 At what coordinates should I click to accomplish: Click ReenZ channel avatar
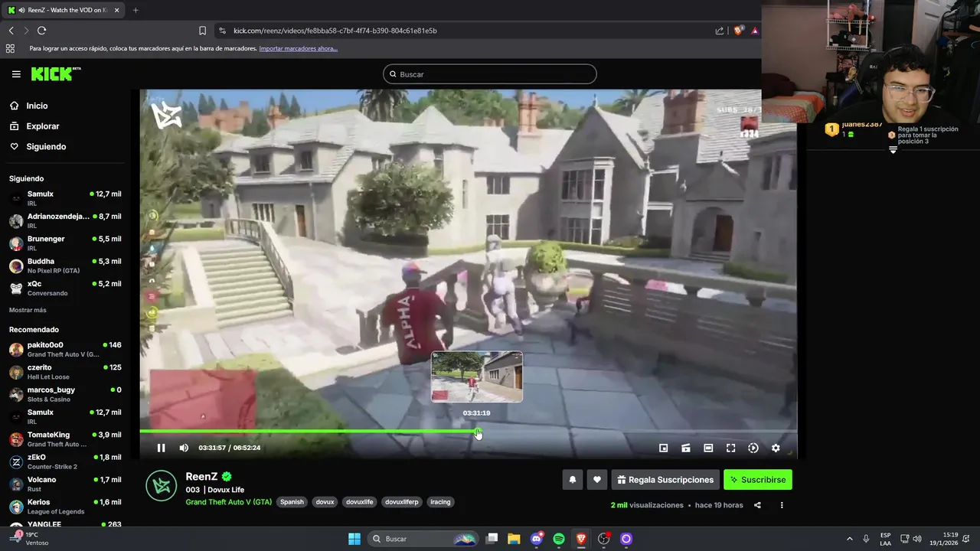[x=162, y=487]
